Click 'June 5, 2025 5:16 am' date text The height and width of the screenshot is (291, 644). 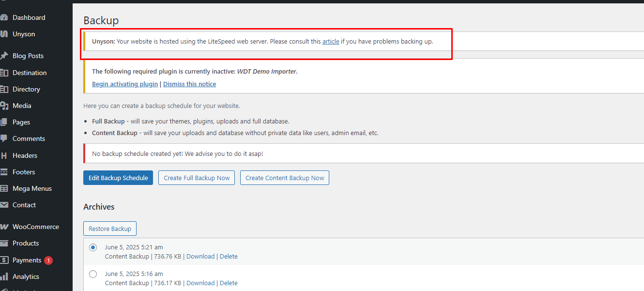click(134, 274)
